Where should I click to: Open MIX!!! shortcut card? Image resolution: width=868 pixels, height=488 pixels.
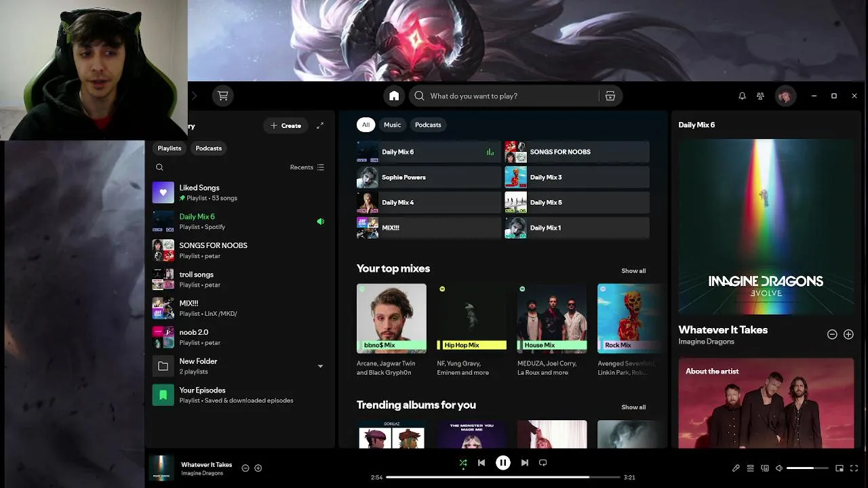(x=429, y=228)
